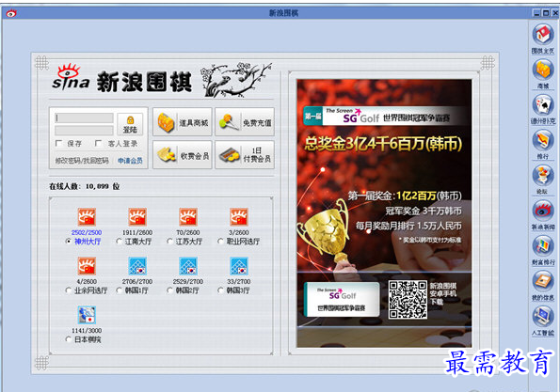Click the 韩国3厅 Korean flag icon
This screenshot has width=560, height=392.
click(239, 266)
